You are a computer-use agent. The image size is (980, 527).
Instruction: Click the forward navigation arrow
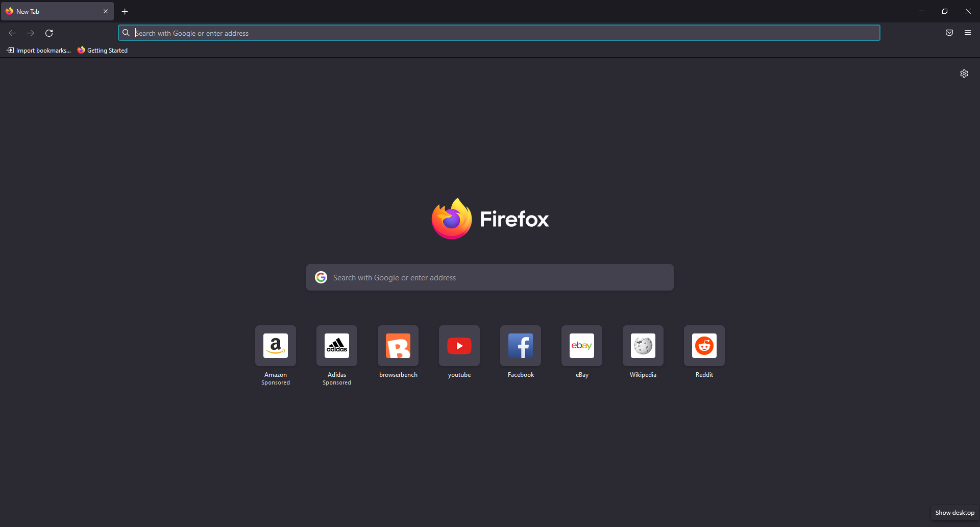(x=31, y=33)
